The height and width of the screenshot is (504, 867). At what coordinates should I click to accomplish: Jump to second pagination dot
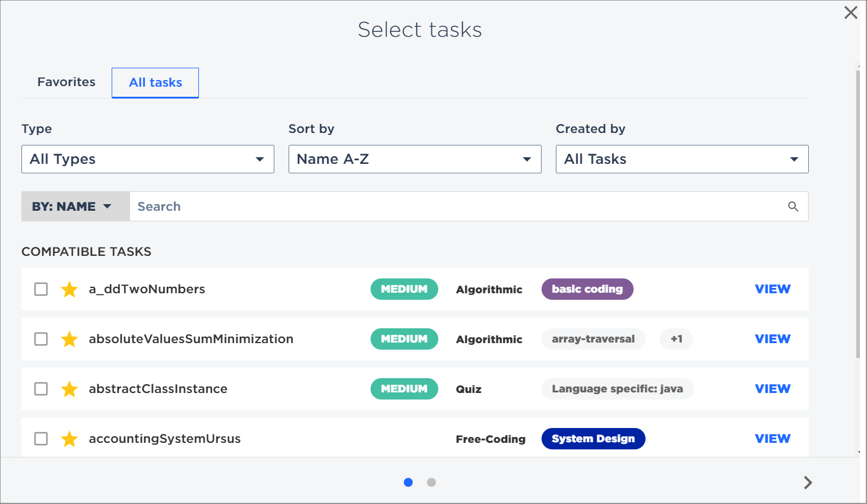click(x=431, y=482)
